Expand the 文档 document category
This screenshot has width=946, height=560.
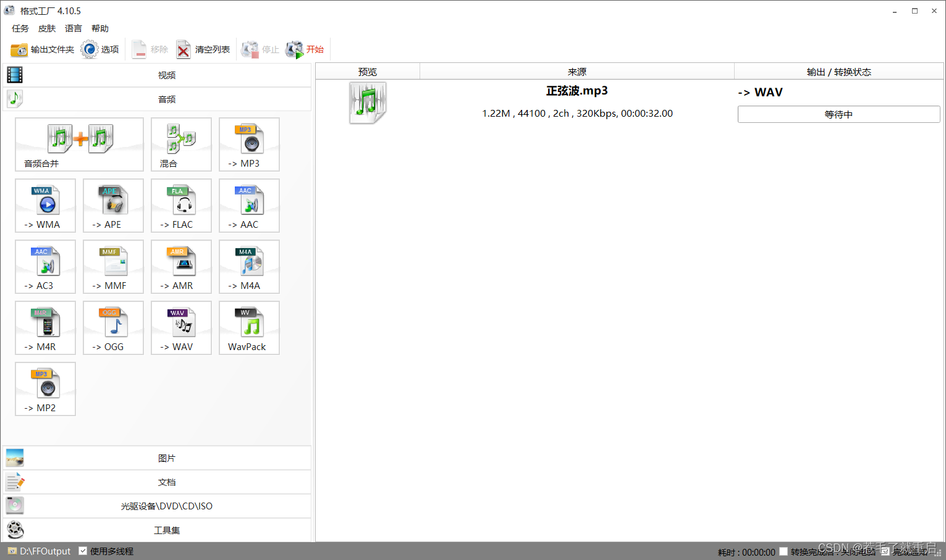(x=157, y=482)
